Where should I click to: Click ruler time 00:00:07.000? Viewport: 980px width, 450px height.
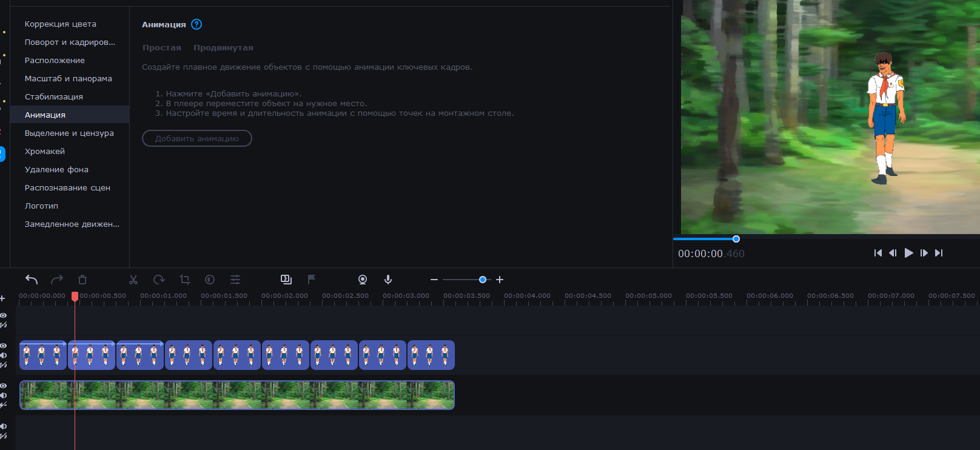point(891,296)
